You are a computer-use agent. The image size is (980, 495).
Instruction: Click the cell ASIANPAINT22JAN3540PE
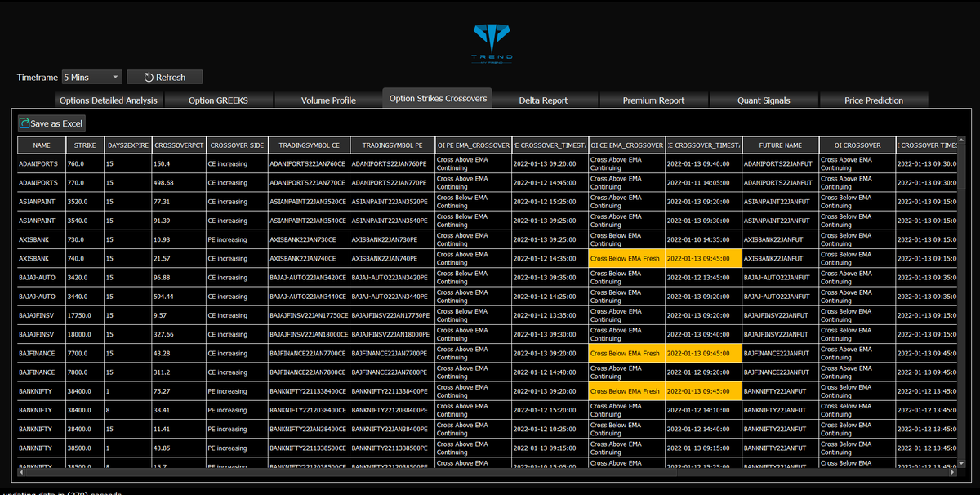(392, 221)
